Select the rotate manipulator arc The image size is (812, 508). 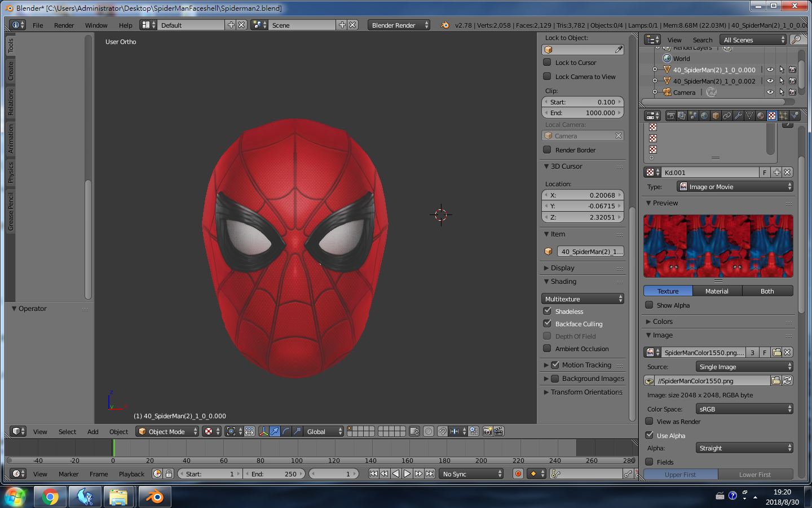[x=286, y=431]
